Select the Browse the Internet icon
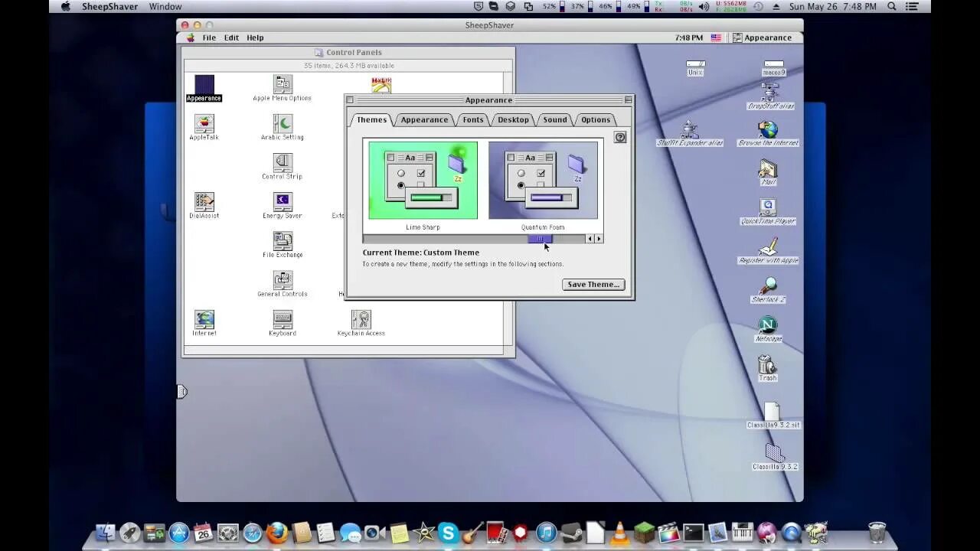Image resolution: width=980 pixels, height=551 pixels. 768,133
